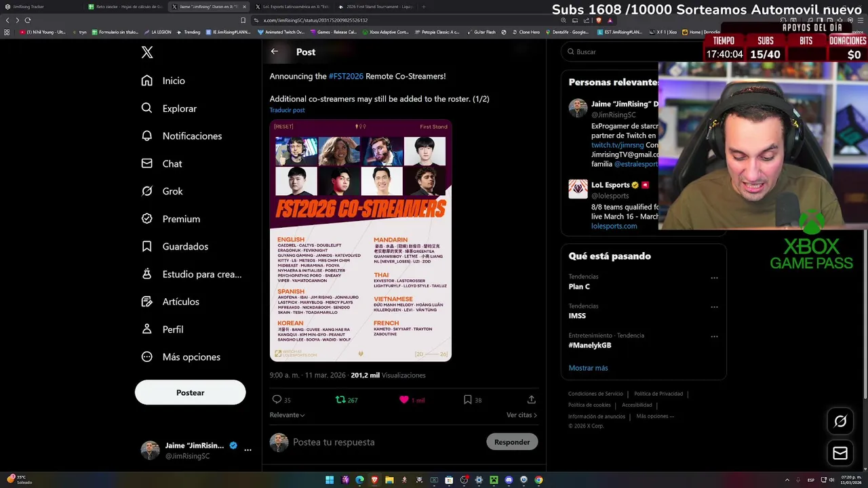The image size is (868, 488).
Task: Open account menu dots beside Jaime JimRising
Action: 248,450
